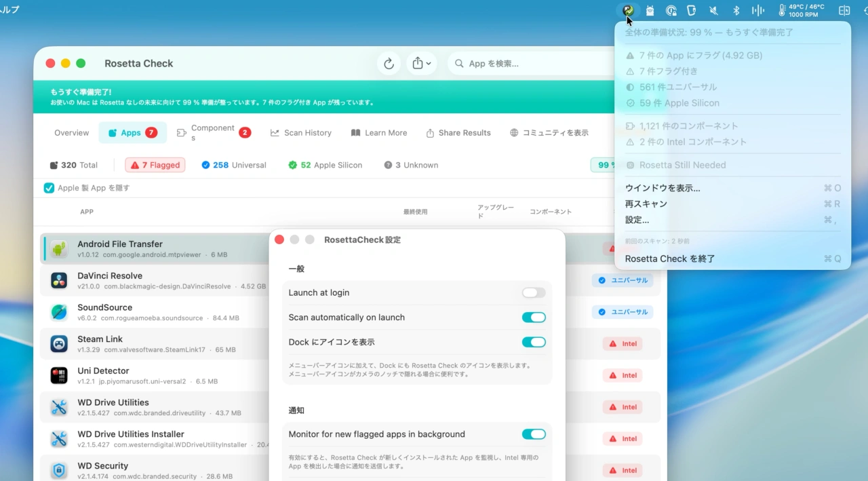This screenshot has width=868, height=481.
Task: Choose 再スキャン from the menu
Action: 732,204
